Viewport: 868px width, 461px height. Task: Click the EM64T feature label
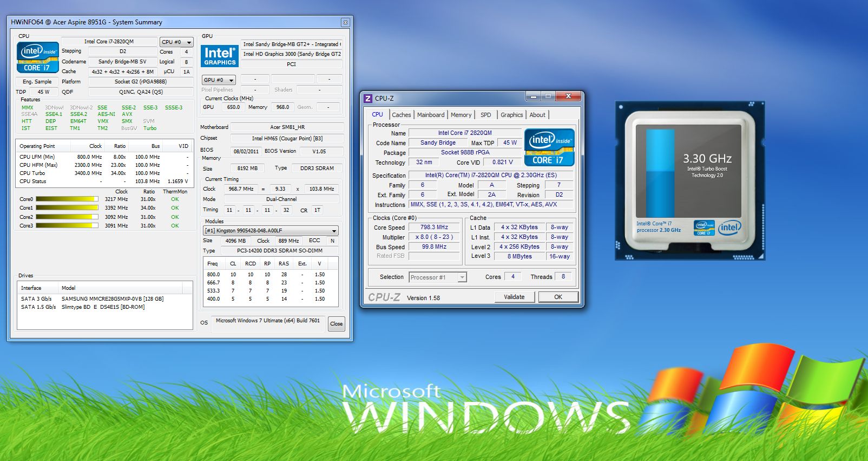(78, 121)
